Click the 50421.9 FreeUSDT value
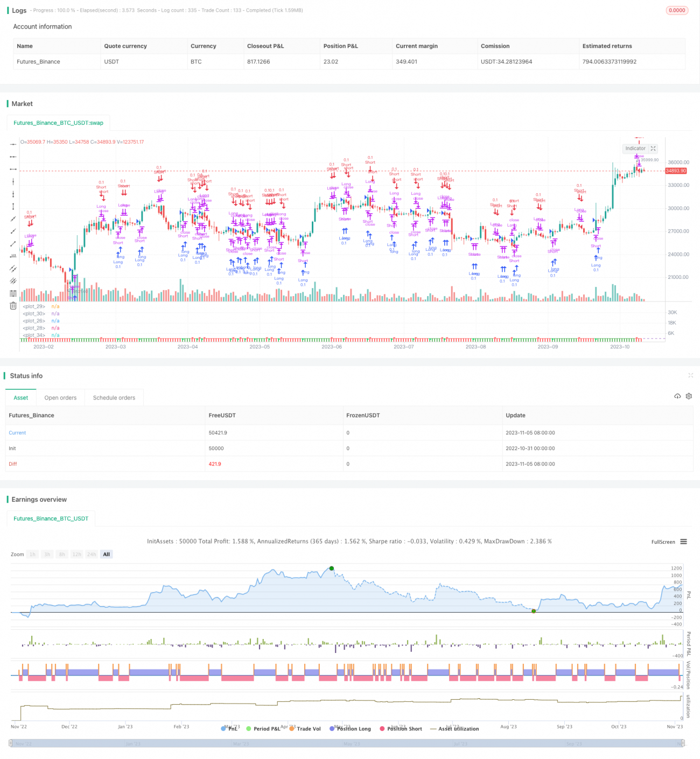Screen dimensions: 700x759 (x=218, y=433)
